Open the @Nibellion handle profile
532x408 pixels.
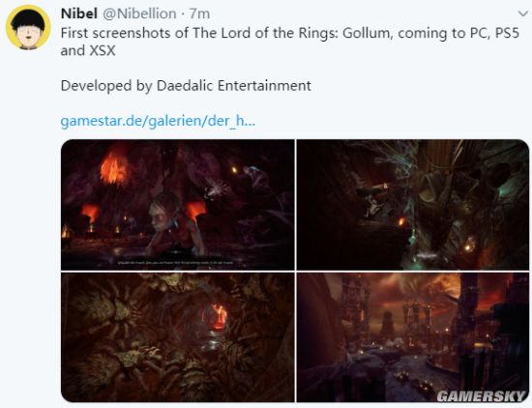coord(139,14)
